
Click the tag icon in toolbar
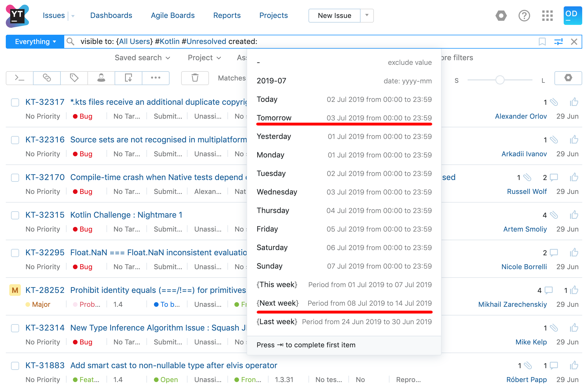73,78
